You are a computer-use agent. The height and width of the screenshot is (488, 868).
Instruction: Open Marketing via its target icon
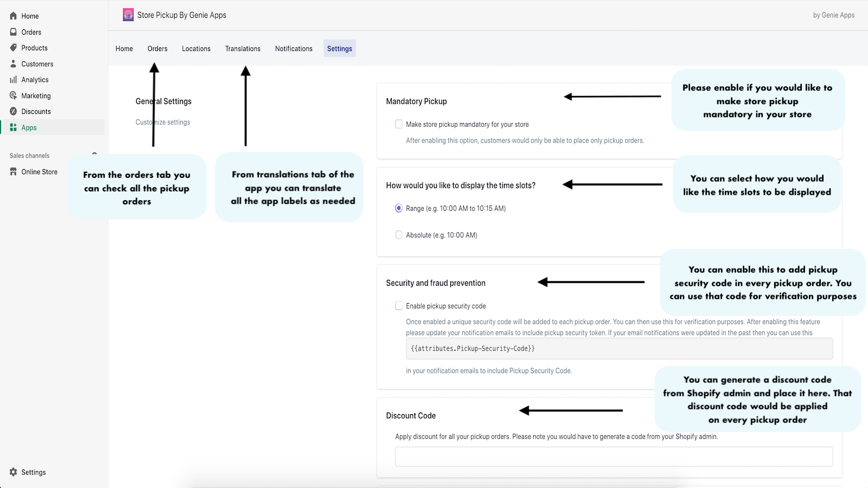click(14, 95)
